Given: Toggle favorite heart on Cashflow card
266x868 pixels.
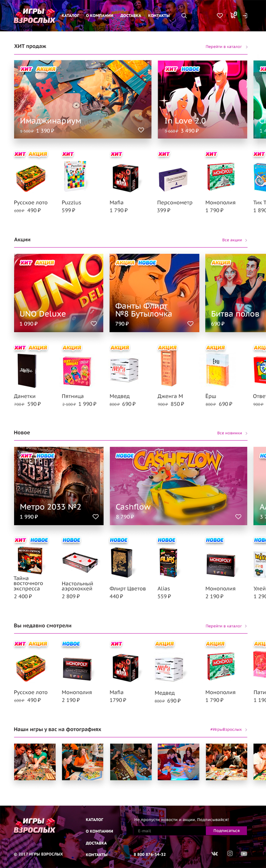Looking at the screenshot, I should (x=238, y=516).
